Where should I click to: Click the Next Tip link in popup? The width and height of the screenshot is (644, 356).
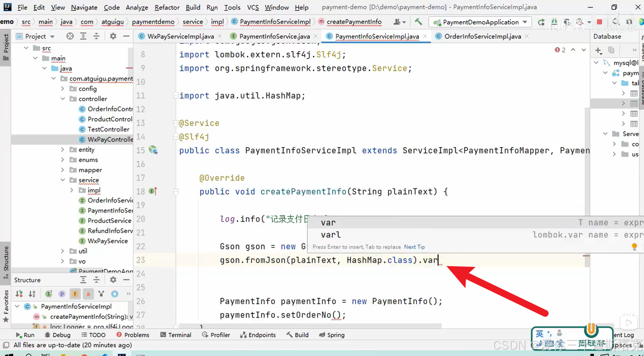[414, 247]
